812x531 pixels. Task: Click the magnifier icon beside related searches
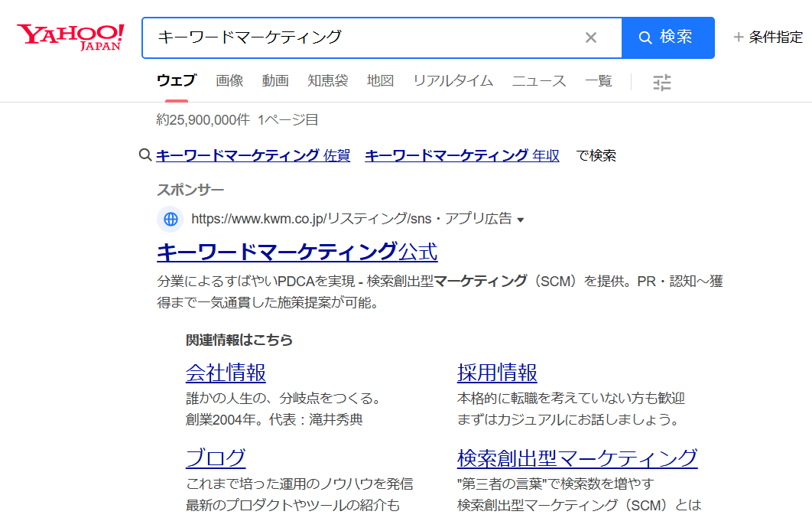pyautogui.click(x=145, y=155)
